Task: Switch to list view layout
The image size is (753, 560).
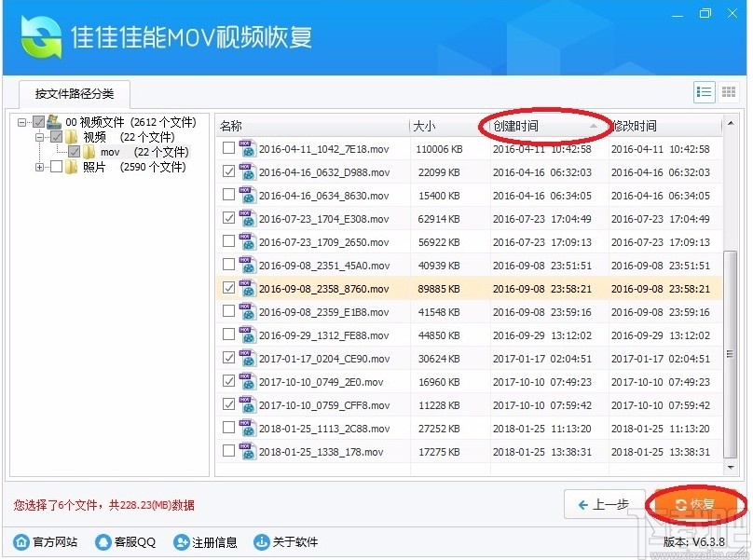Action: tap(706, 91)
